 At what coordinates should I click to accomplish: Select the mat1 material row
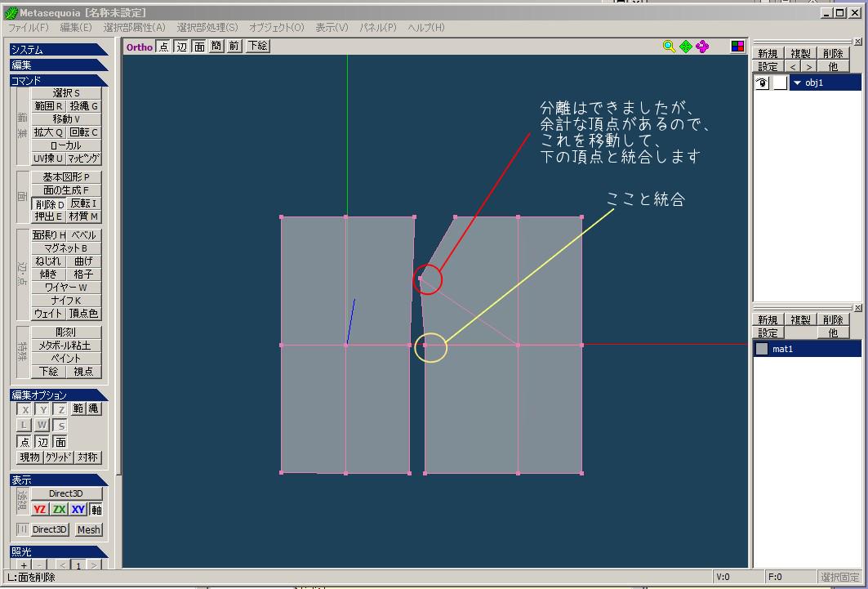(x=807, y=349)
